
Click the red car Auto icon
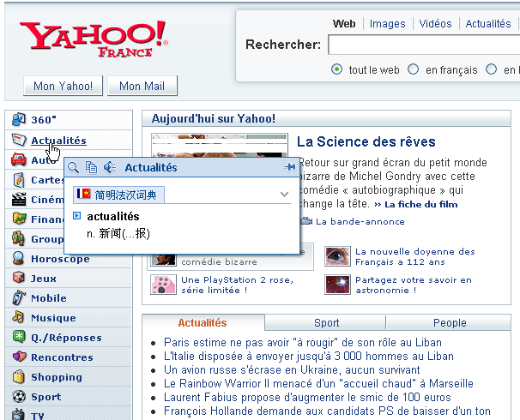pyautogui.click(x=19, y=159)
